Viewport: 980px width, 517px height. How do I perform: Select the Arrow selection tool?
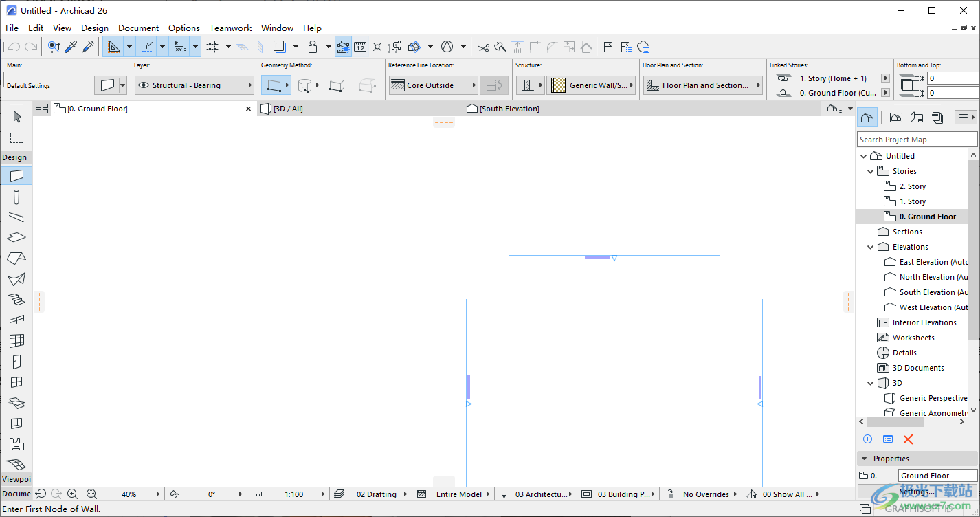pos(16,116)
